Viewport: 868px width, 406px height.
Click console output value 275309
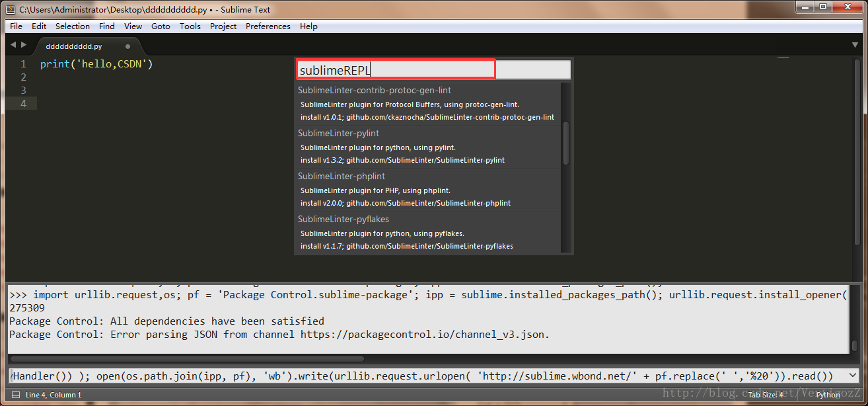27,308
